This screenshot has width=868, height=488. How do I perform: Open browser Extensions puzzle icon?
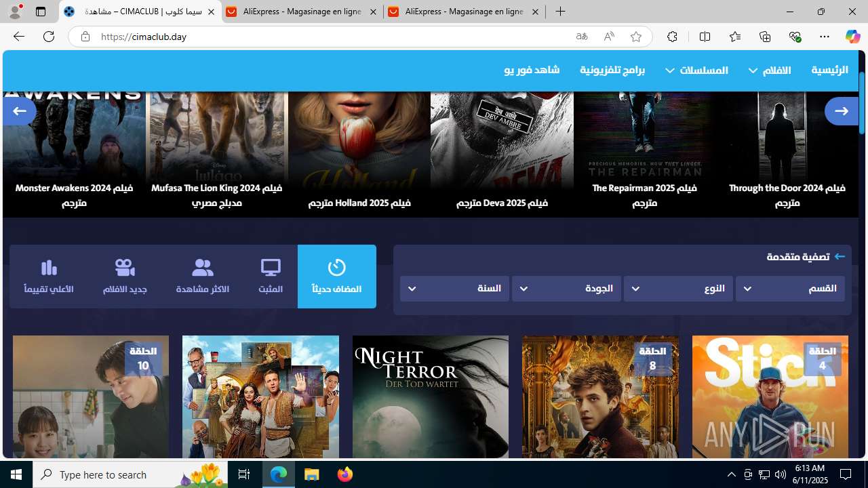click(x=672, y=37)
